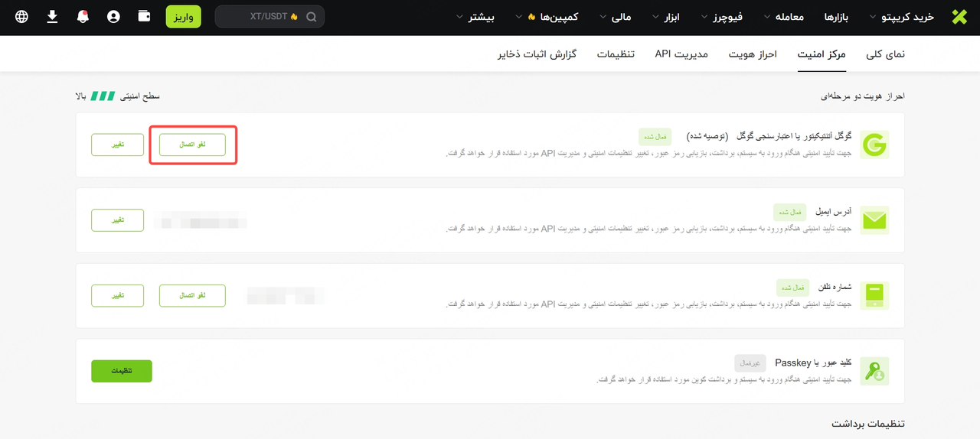Expand the خرید کریپتو dropdown menu

pos(903,17)
